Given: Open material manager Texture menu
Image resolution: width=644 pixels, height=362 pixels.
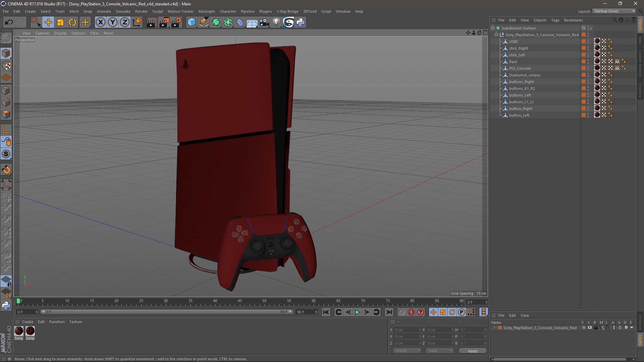Looking at the screenshot, I should coord(75,322).
